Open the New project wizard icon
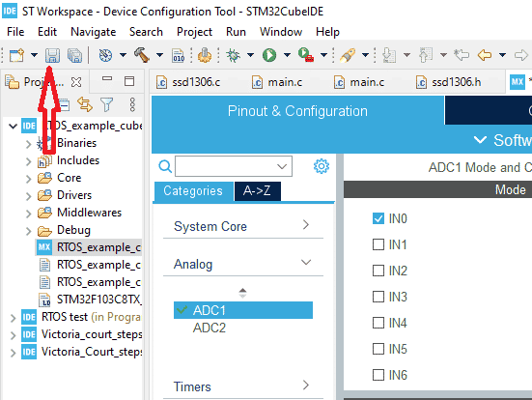This screenshot has height=400, width=532. tap(16, 55)
